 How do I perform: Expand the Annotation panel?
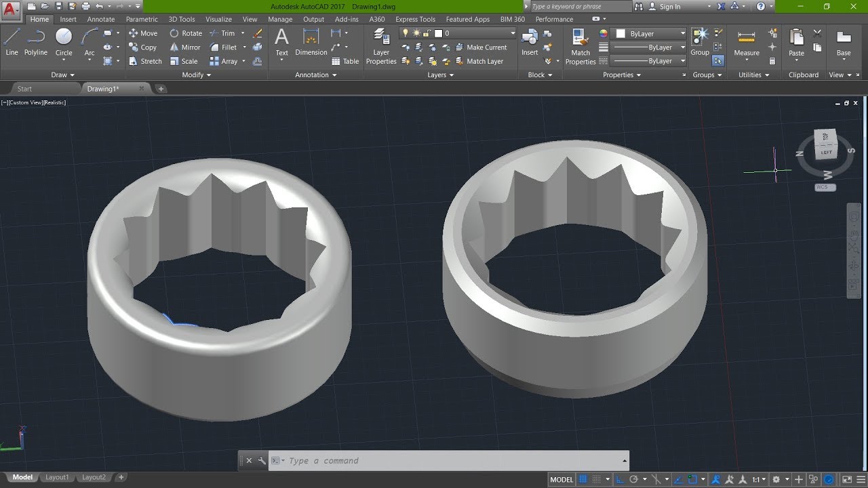316,75
